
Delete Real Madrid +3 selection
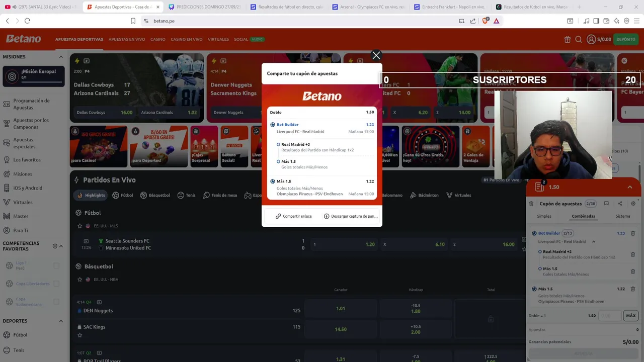633,254
